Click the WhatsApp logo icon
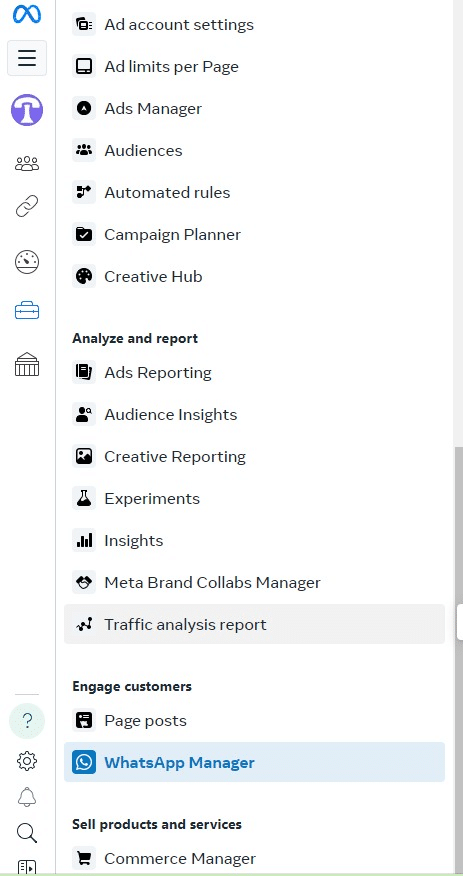The height and width of the screenshot is (876, 463). click(x=84, y=762)
